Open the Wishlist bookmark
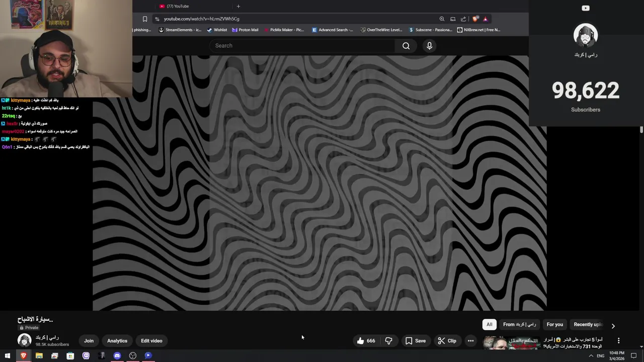 (217, 30)
